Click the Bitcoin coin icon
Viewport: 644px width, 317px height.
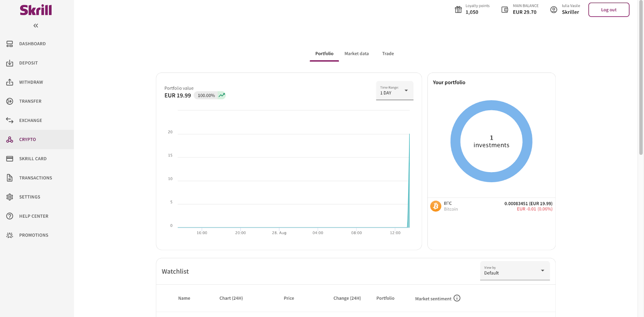point(436,206)
